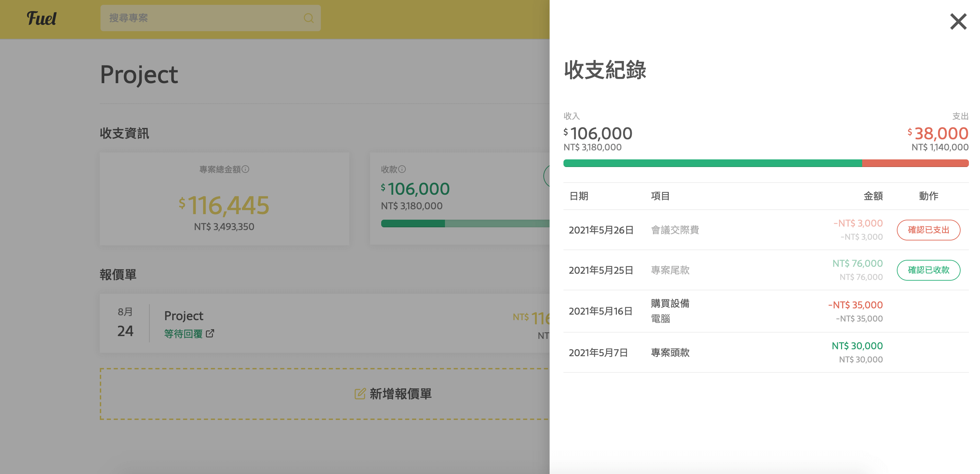This screenshot has height=474, width=980.
Task: Click the Fuel logo
Action: pos(42,18)
